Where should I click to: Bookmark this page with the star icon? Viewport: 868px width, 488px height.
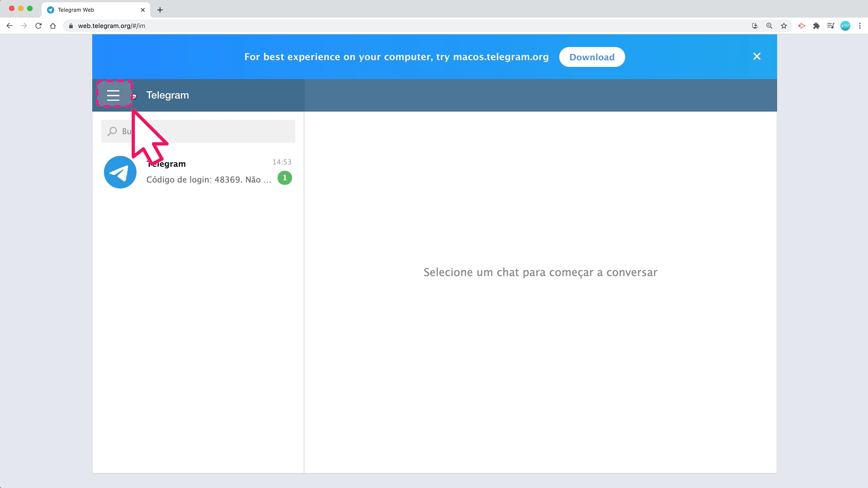point(784,26)
